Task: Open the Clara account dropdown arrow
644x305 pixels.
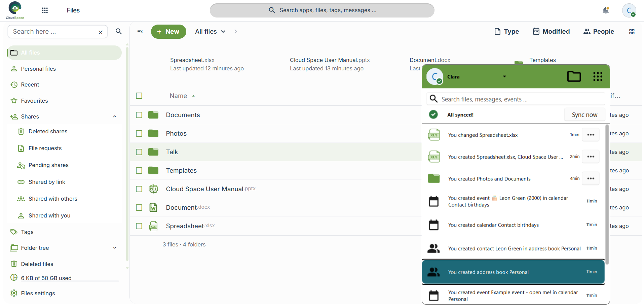Action: point(504,76)
